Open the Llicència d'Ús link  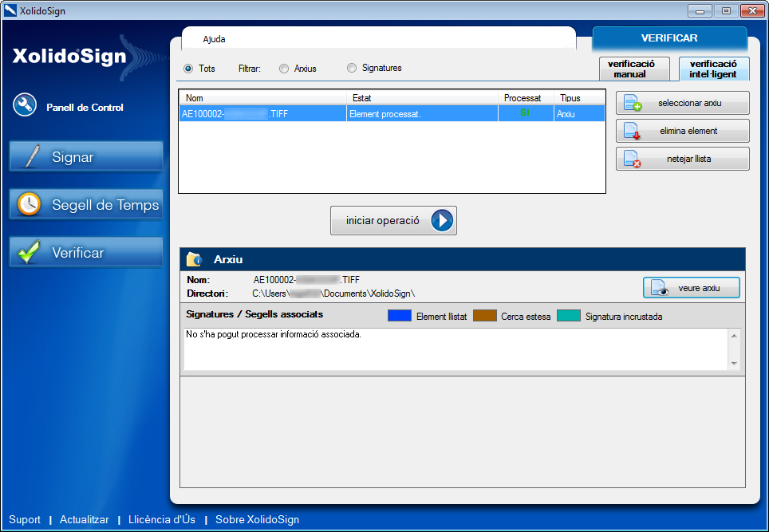click(162, 520)
